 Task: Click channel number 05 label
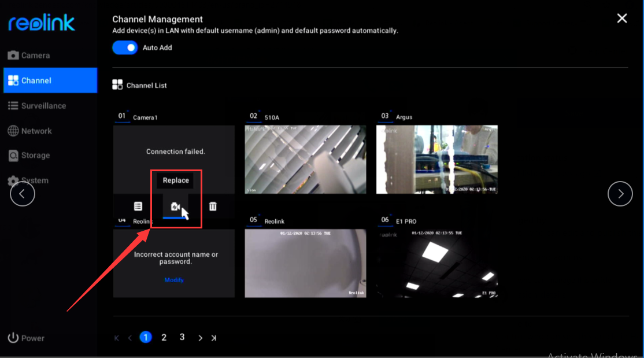253,220
